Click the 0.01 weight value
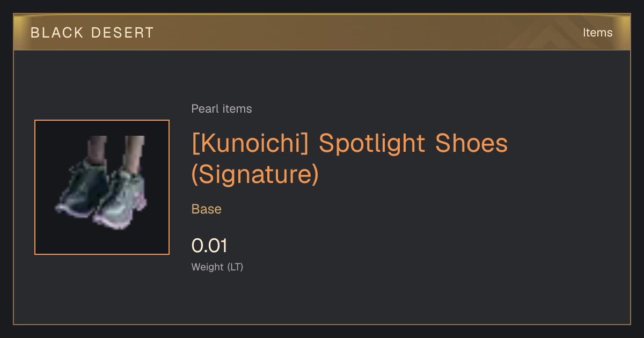This screenshot has width=644, height=338. (209, 246)
